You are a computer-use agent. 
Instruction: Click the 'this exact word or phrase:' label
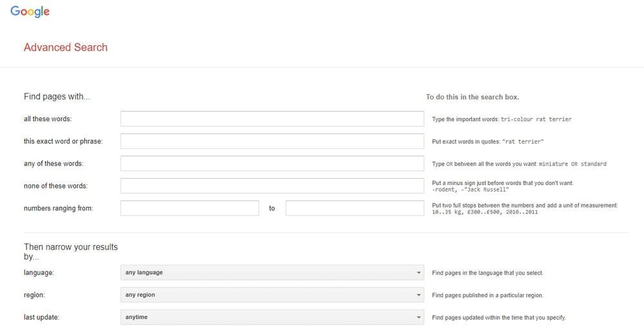click(63, 141)
